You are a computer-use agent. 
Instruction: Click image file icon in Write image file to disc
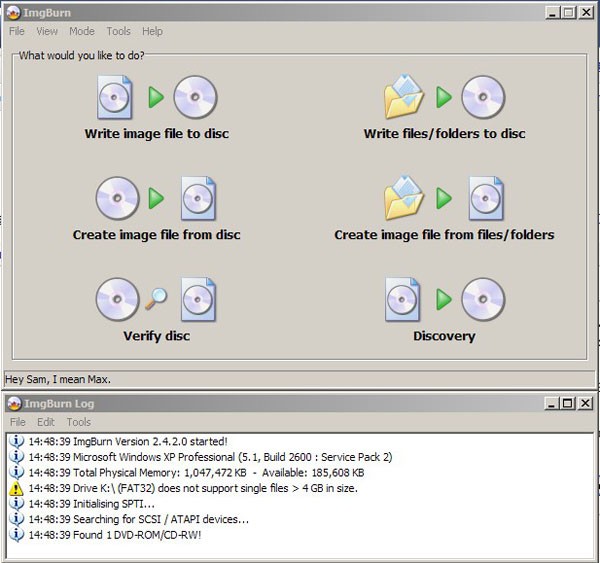pos(115,97)
